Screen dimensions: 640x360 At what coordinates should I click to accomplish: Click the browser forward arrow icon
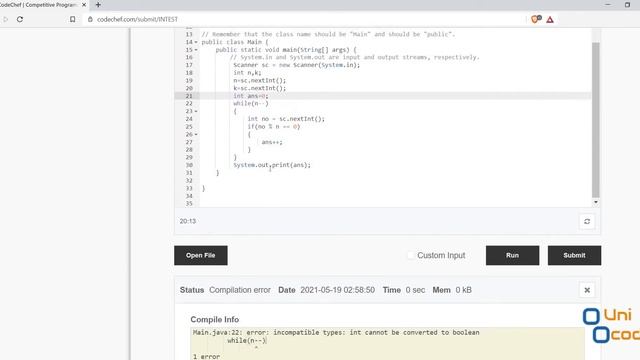click(x=5, y=19)
